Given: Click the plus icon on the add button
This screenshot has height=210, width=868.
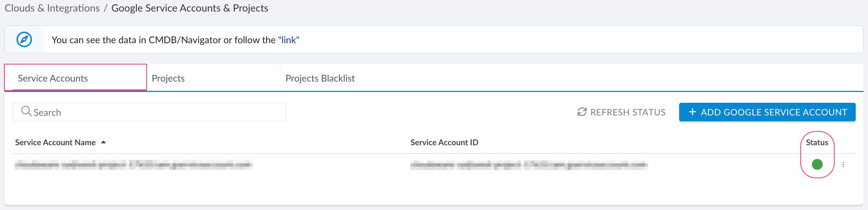Looking at the screenshot, I should coord(692,112).
